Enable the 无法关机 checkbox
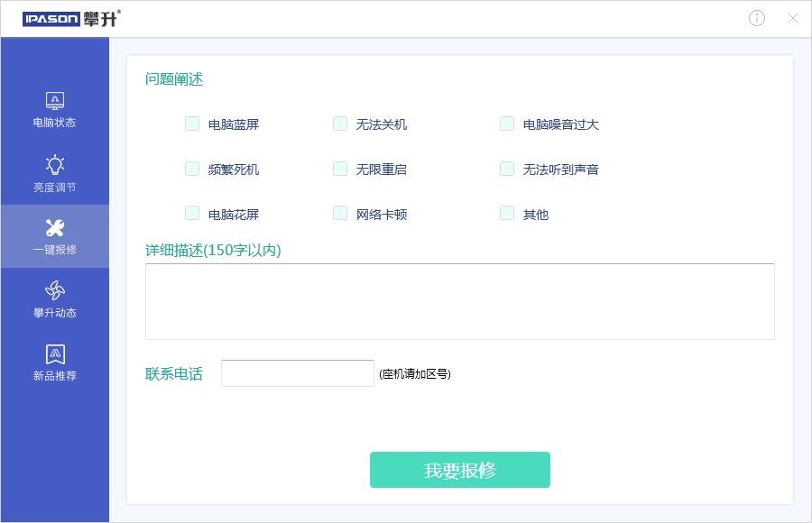812x523 pixels. click(340, 124)
